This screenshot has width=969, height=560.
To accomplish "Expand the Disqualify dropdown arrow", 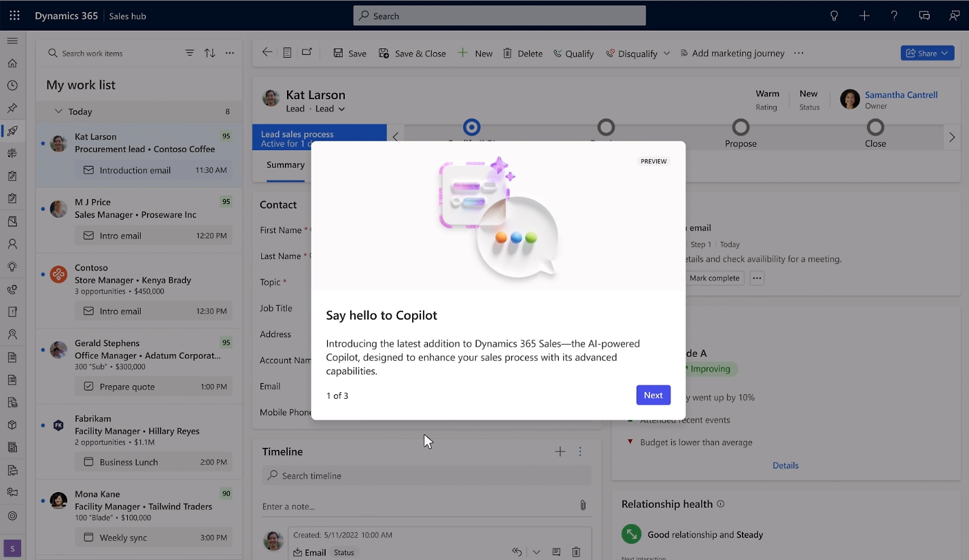I will (x=666, y=53).
